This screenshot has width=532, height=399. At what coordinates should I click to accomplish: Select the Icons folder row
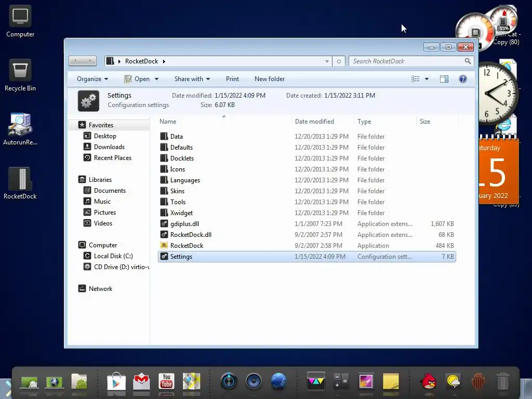point(307,169)
